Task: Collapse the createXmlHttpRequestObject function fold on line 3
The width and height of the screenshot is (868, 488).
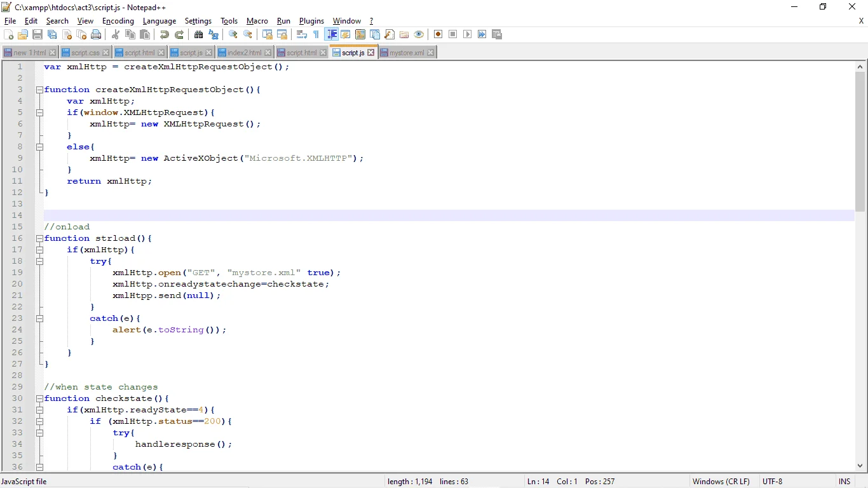Action: [39, 90]
